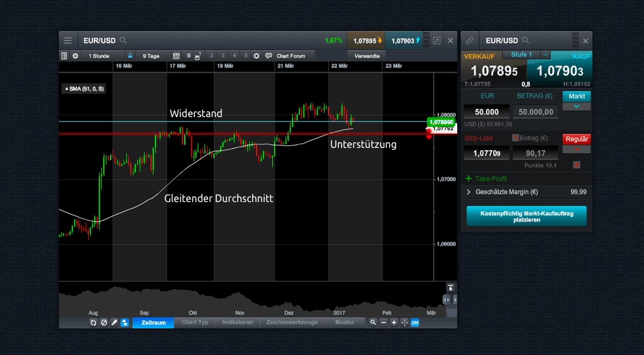Click the link chain icon in order ticket

coord(470,41)
